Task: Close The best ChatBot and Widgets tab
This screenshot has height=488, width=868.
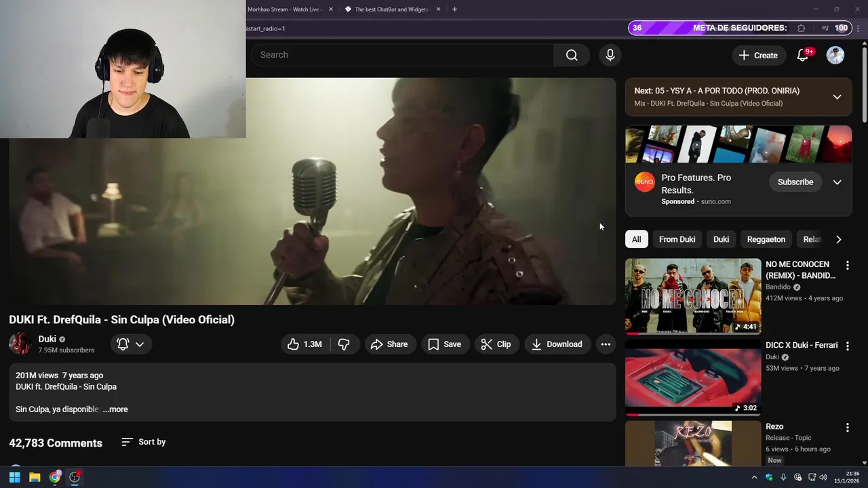Action: (438, 9)
